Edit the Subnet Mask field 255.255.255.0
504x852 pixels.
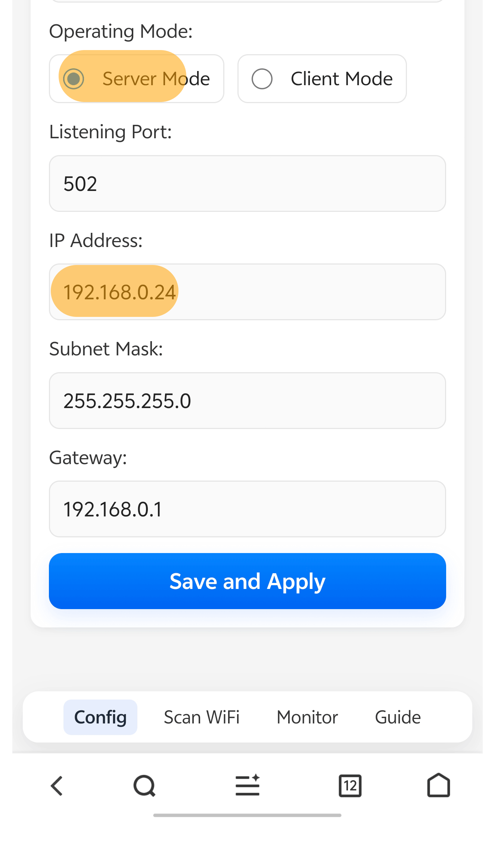point(247,401)
